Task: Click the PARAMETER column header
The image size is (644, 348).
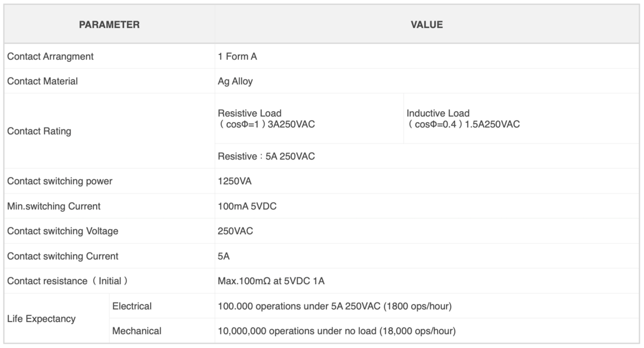Action: point(109,25)
